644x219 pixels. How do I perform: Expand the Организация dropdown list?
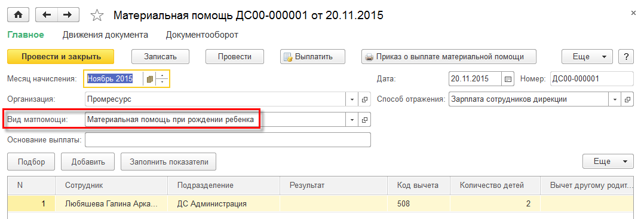coord(352,99)
